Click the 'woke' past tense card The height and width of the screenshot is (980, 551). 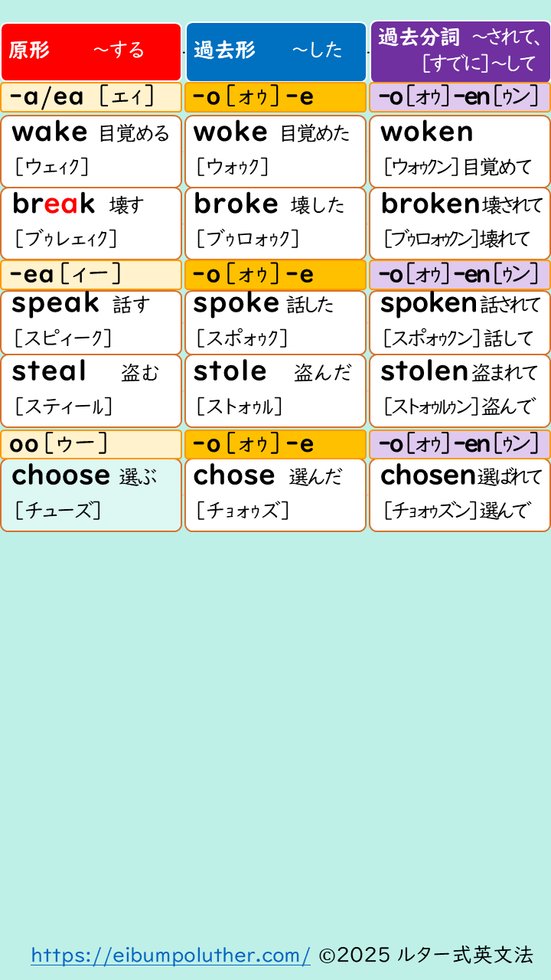click(x=275, y=151)
